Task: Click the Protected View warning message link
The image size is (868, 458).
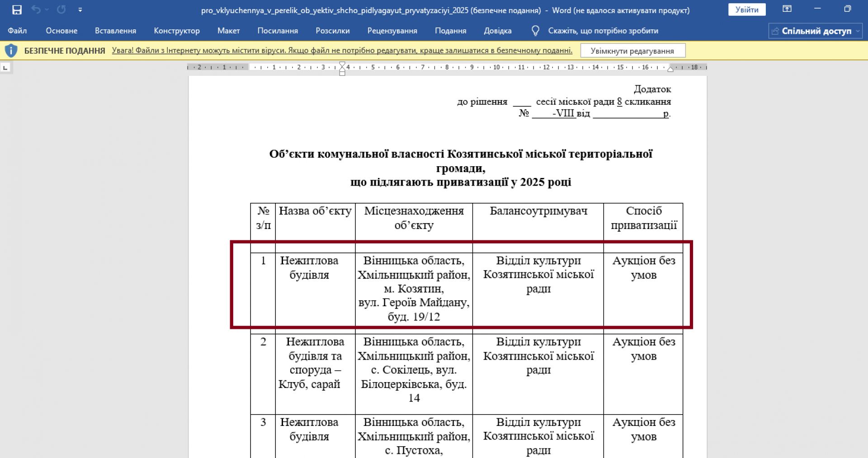Action: click(342, 51)
